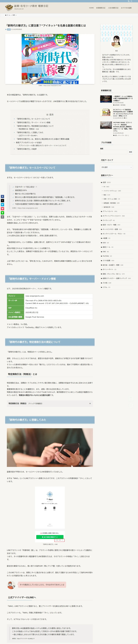Jump to 特定商取引法の表記について in table of contents

tap(35, 126)
